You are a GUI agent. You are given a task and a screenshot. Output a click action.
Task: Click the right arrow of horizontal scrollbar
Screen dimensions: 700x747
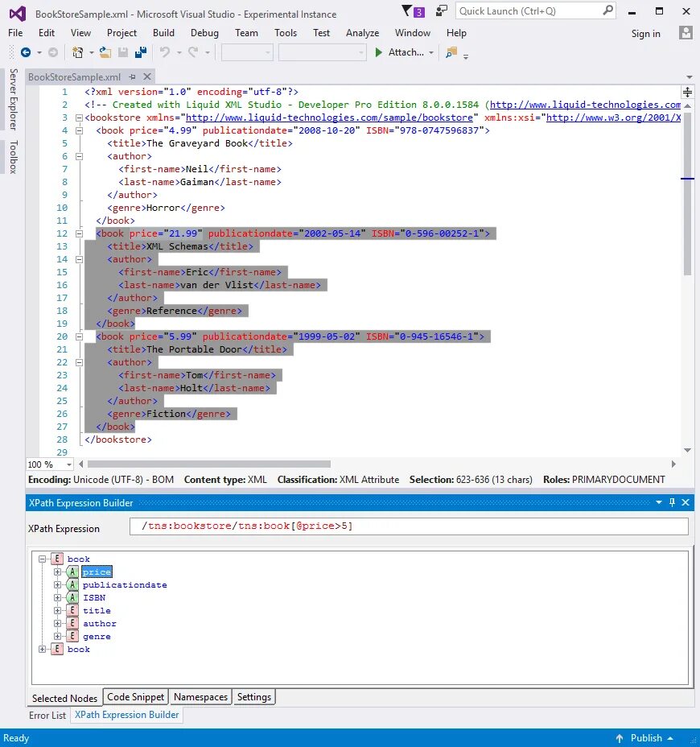[x=673, y=464]
